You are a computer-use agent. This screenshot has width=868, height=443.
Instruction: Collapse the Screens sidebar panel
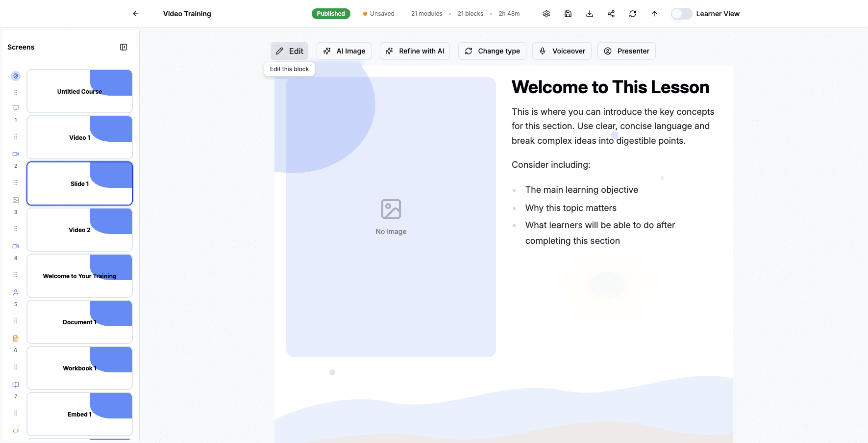coord(124,47)
